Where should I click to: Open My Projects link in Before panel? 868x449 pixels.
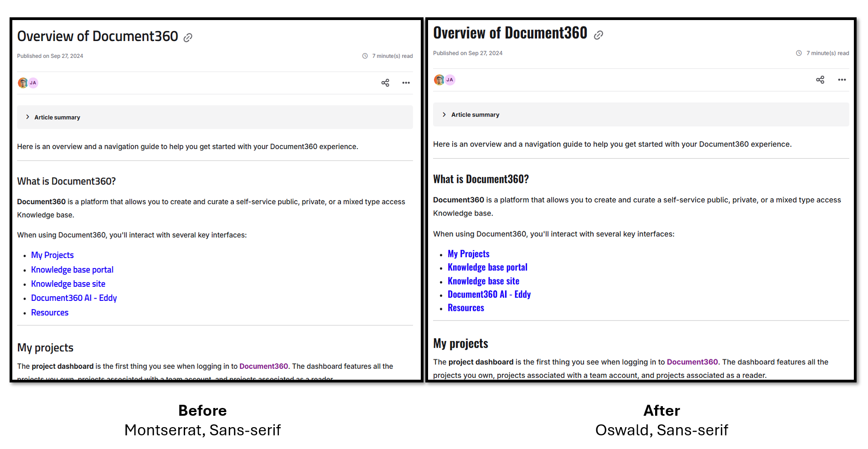52,255
